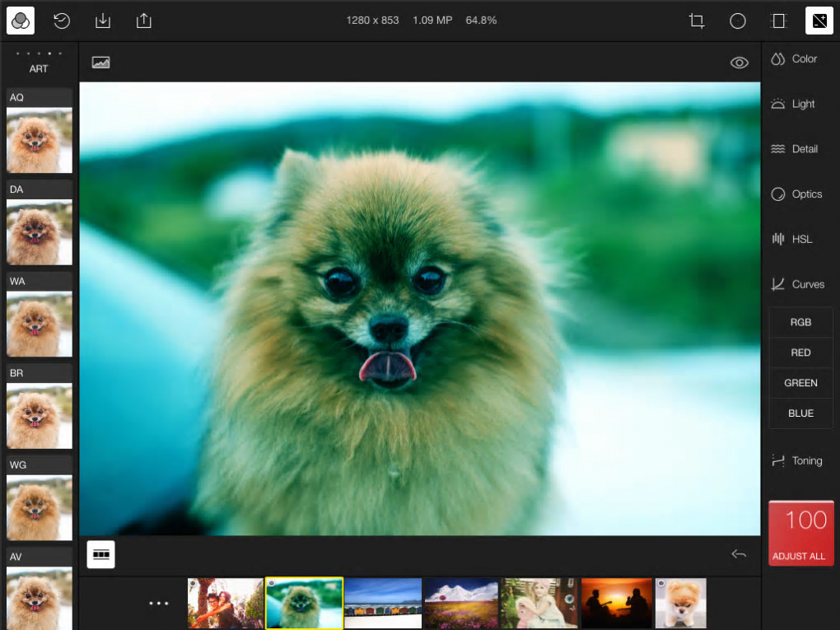The image size is (840, 630).
Task: Open the three-dots more menu in filmstrip
Action: [x=159, y=603]
